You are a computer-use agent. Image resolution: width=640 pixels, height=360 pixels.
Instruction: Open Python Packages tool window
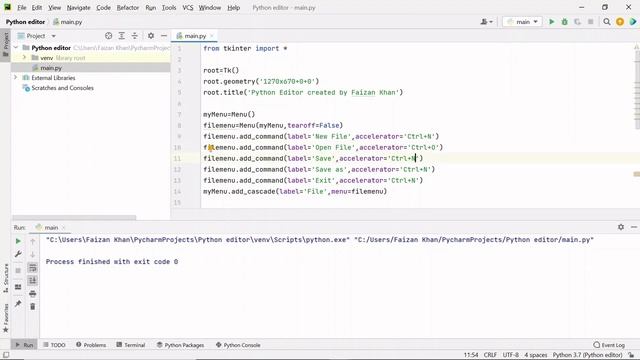tap(180, 345)
